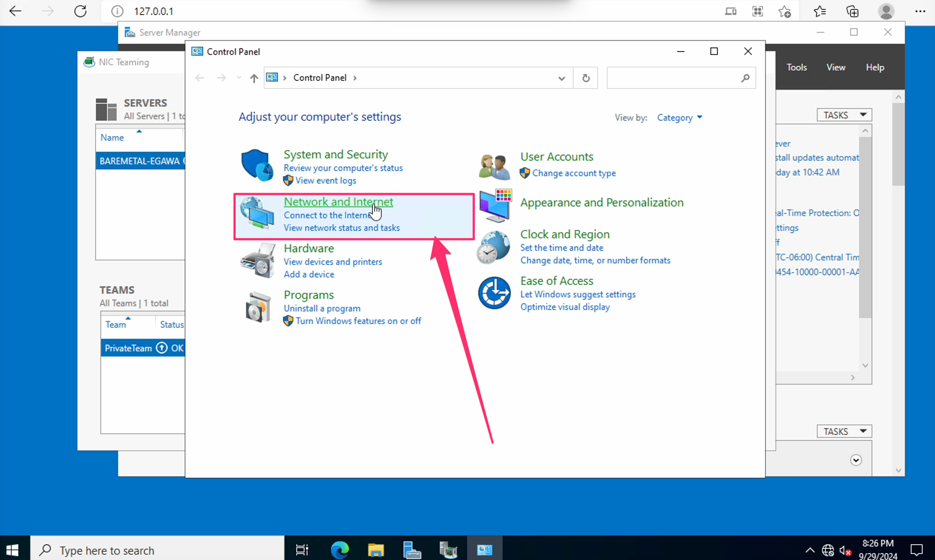Click the System and Security shield icon
Screen dimensions: 935x560
[x=257, y=165]
